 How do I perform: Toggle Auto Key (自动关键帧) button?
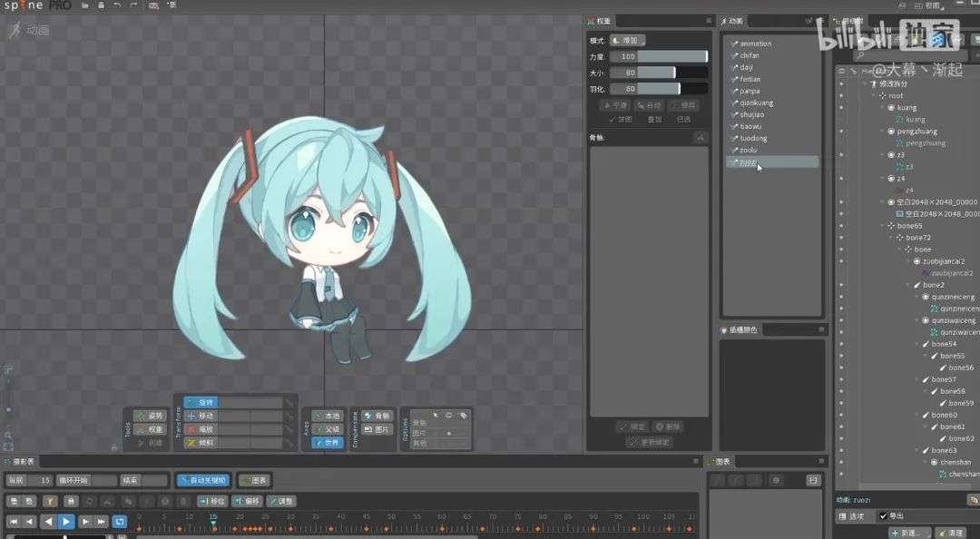(204, 480)
